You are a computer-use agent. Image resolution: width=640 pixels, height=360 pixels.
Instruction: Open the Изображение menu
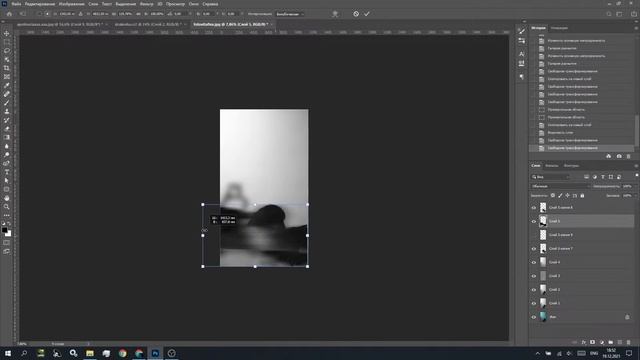[71, 4]
